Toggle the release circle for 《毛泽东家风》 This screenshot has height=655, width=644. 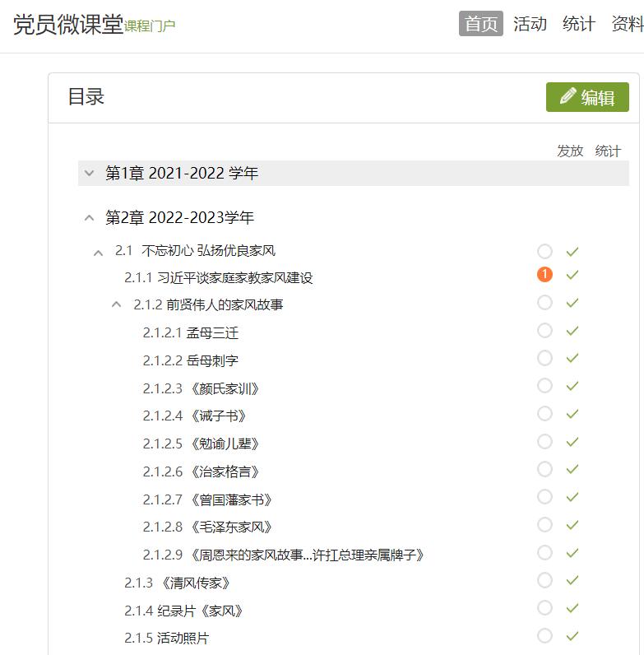[x=544, y=525]
